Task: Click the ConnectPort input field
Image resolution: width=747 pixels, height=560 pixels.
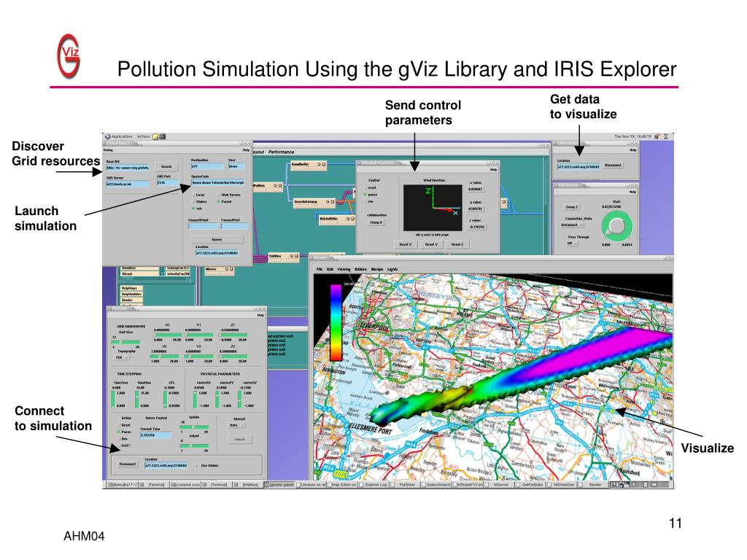Action: pos(234,227)
